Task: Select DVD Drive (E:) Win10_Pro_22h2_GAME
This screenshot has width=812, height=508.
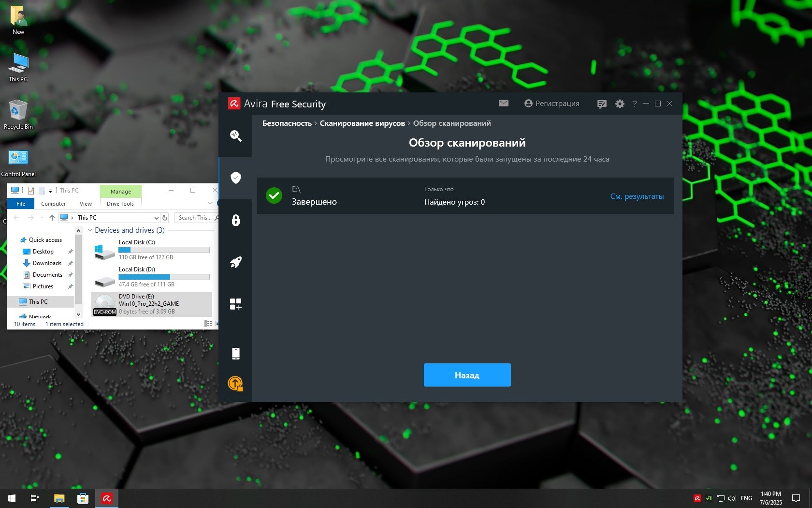Action: point(152,304)
